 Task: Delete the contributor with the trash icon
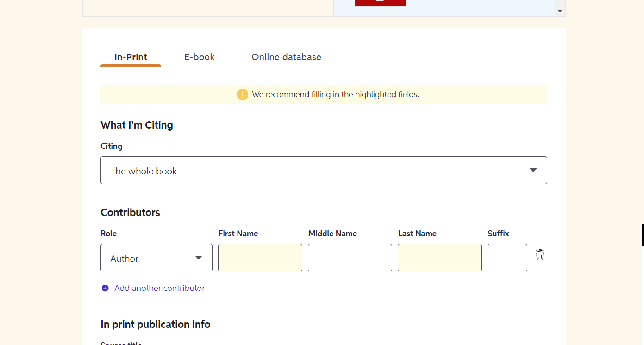[540, 255]
